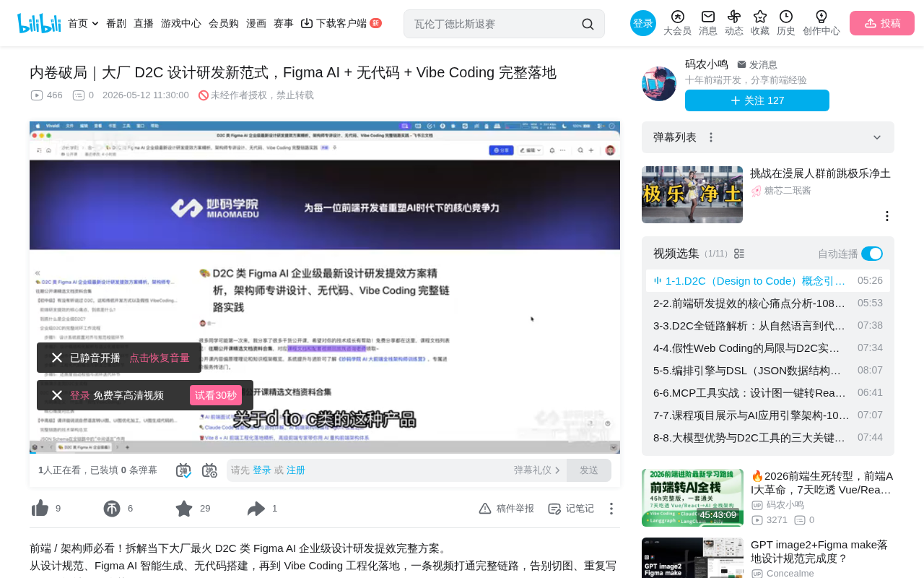
Task: Open the 首页 dropdown in navigation
Action: point(83,23)
